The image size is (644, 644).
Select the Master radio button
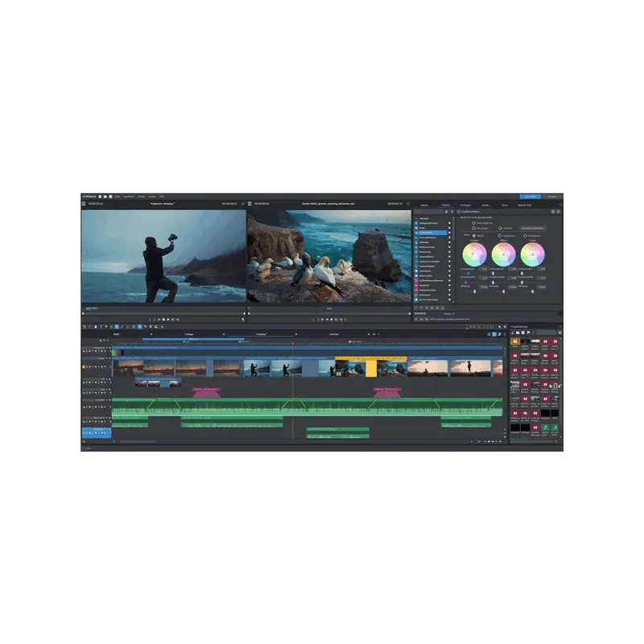[474, 236]
